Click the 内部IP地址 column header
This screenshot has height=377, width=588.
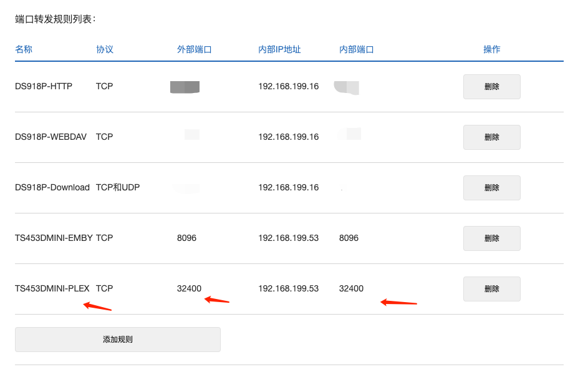pyautogui.click(x=279, y=49)
